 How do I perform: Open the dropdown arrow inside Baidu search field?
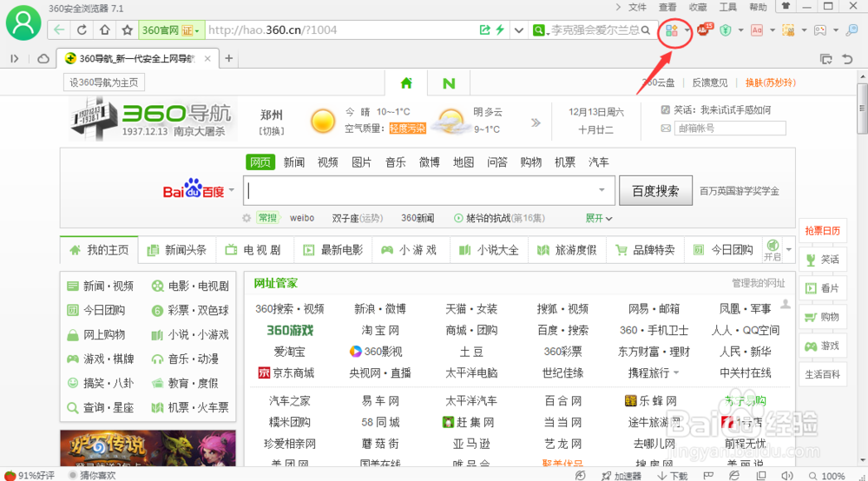[x=602, y=190]
